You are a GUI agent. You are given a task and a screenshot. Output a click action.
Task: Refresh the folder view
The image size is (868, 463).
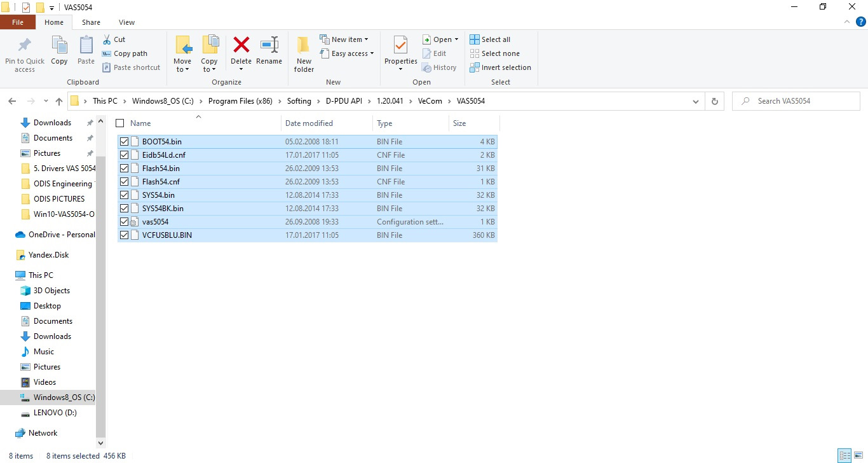(714, 100)
